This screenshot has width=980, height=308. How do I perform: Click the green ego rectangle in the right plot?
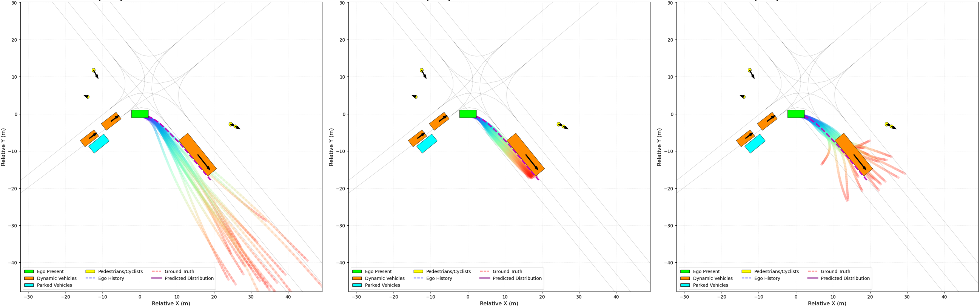(795, 114)
